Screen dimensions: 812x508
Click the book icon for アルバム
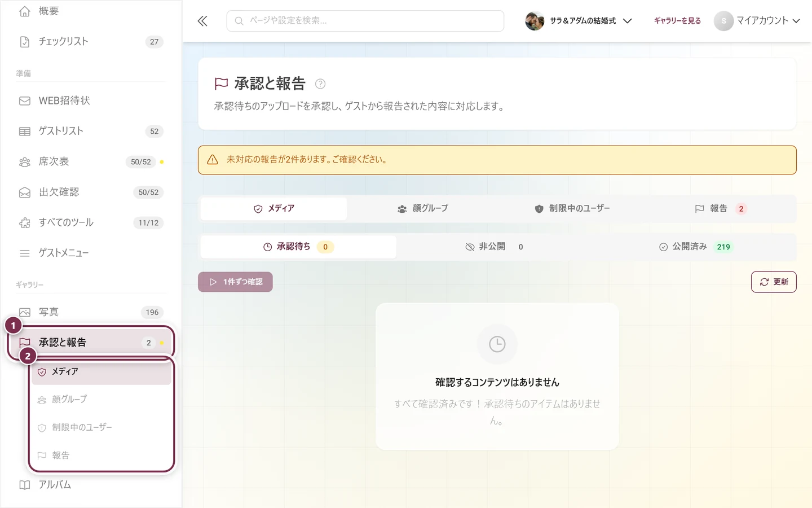point(25,485)
